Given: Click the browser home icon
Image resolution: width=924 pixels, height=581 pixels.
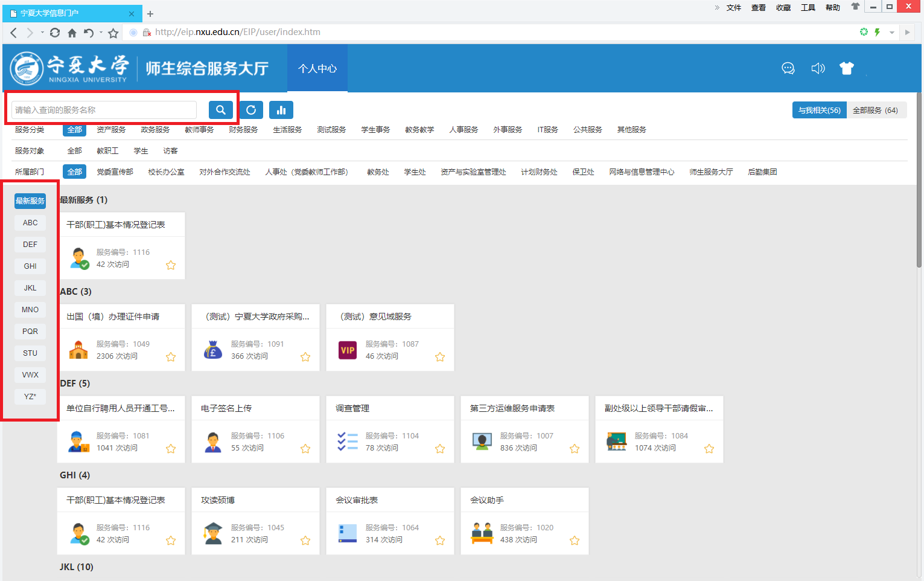Looking at the screenshot, I should click(72, 33).
